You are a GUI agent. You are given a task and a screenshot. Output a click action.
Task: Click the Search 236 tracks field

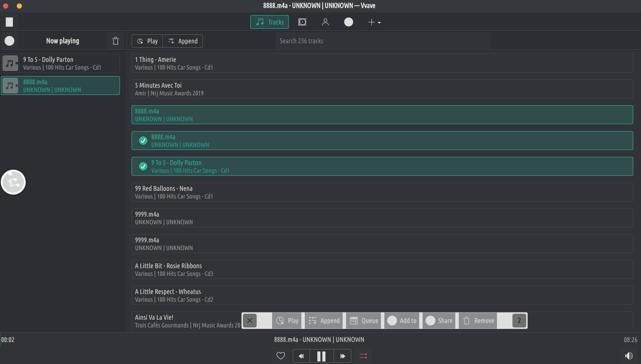pyautogui.click(x=383, y=41)
